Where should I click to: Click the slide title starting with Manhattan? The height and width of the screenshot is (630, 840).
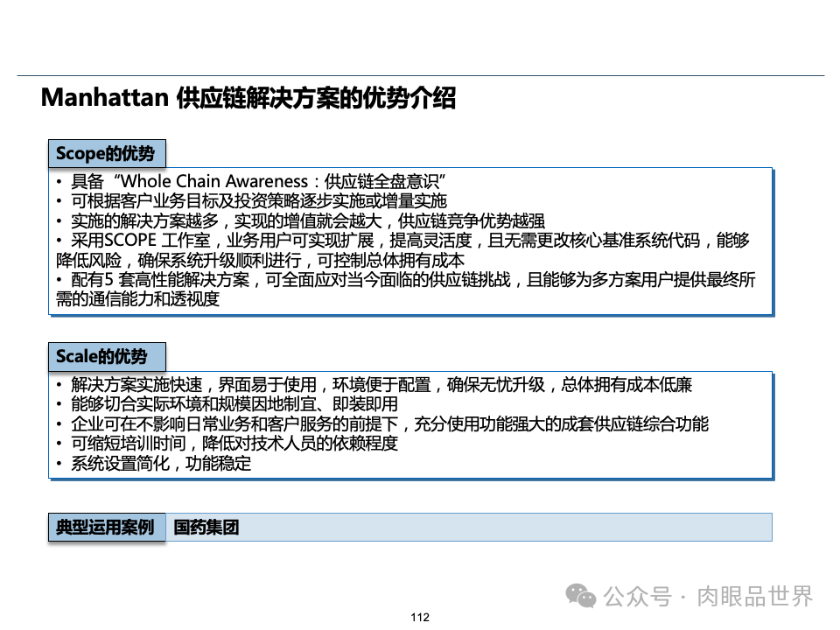[248, 97]
